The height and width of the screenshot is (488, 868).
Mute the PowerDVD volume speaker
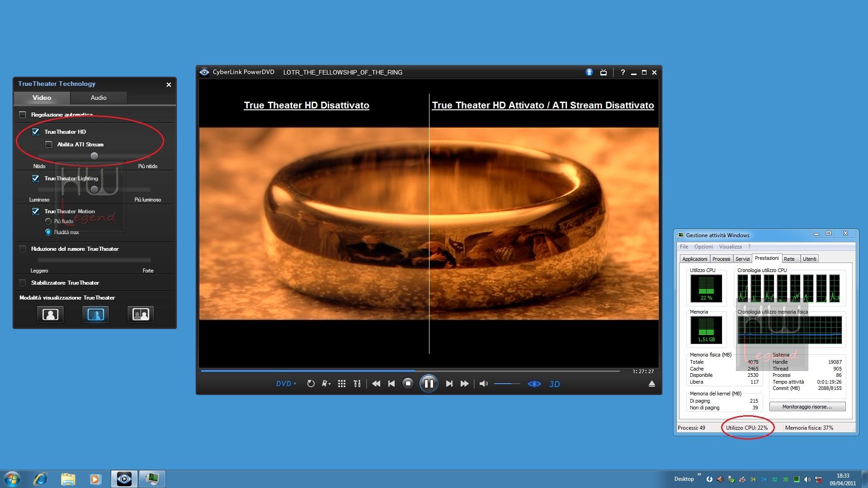click(x=483, y=384)
